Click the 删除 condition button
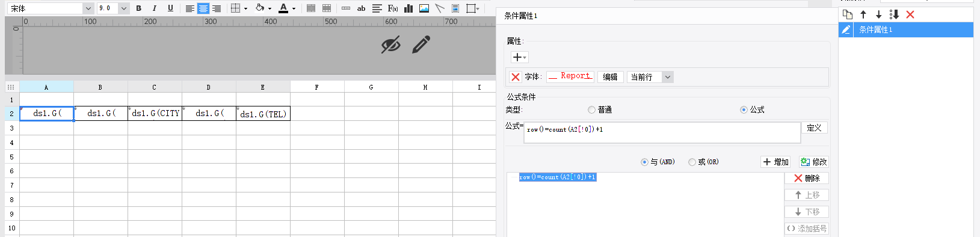 point(807,178)
